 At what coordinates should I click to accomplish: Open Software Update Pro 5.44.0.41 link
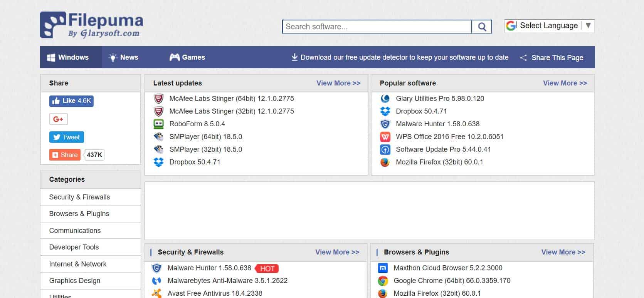[443, 149]
